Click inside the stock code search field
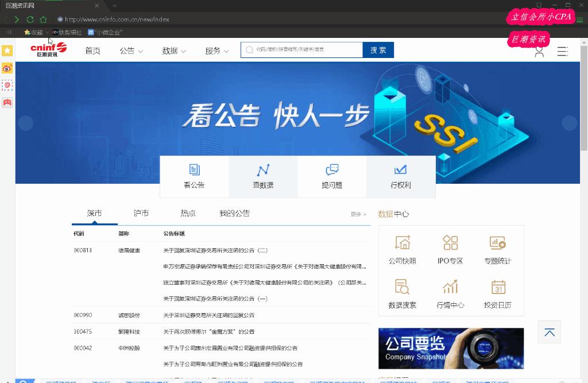Image resolution: width=588 pixels, height=383 pixels. [x=301, y=50]
